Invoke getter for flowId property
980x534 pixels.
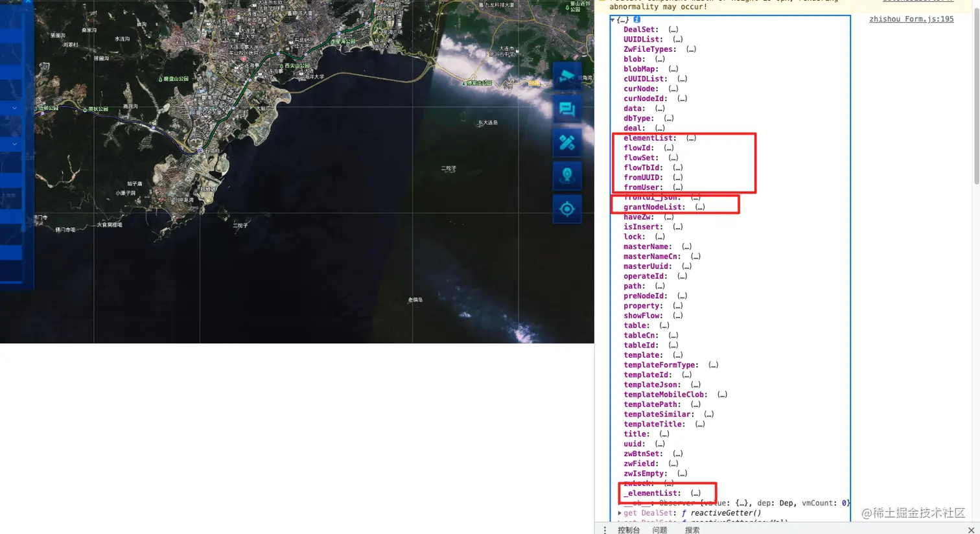coord(669,148)
